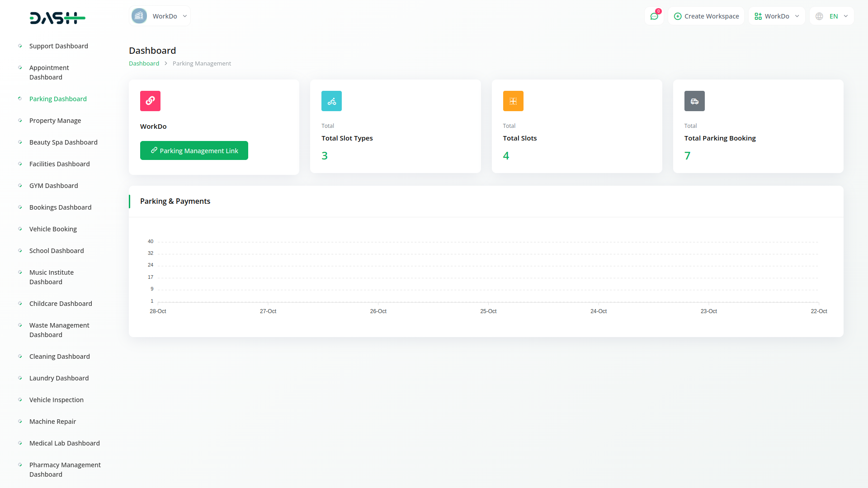Image resolution: width=868 pixels, height=488 pixels.
Task: Open Support Dashboard in sidebar
Action: [x=58, y=46]
